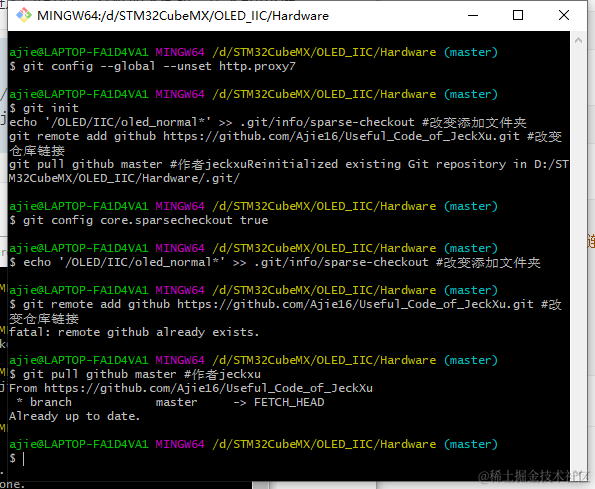This screenshot has height=489, width=595.
Task: Minimize the MINGW64 terminal window
Action: click(473, 15)
